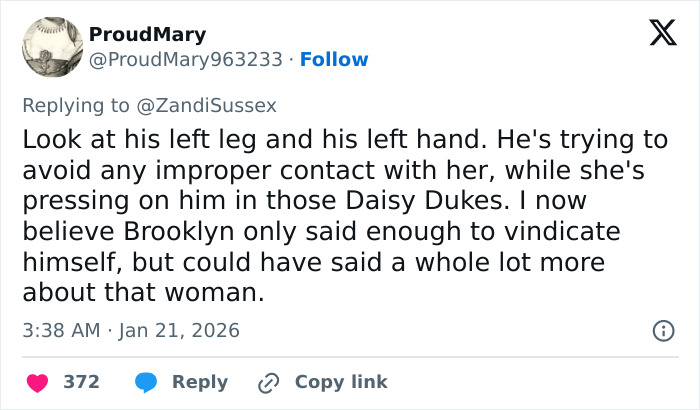This screenshot has height=410, width=700.
Task: Click the chain icon for Copy link
Action: (267, 382)
